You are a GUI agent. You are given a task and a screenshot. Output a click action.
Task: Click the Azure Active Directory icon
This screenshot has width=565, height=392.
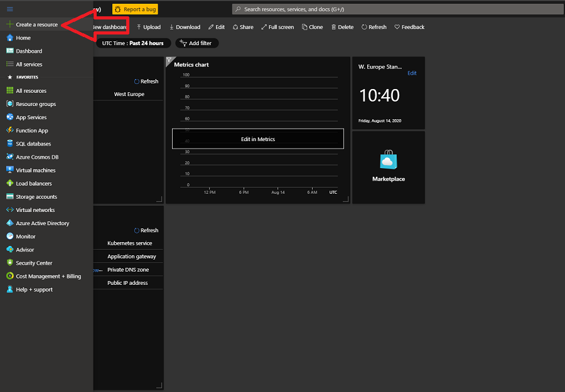[10, 223]
